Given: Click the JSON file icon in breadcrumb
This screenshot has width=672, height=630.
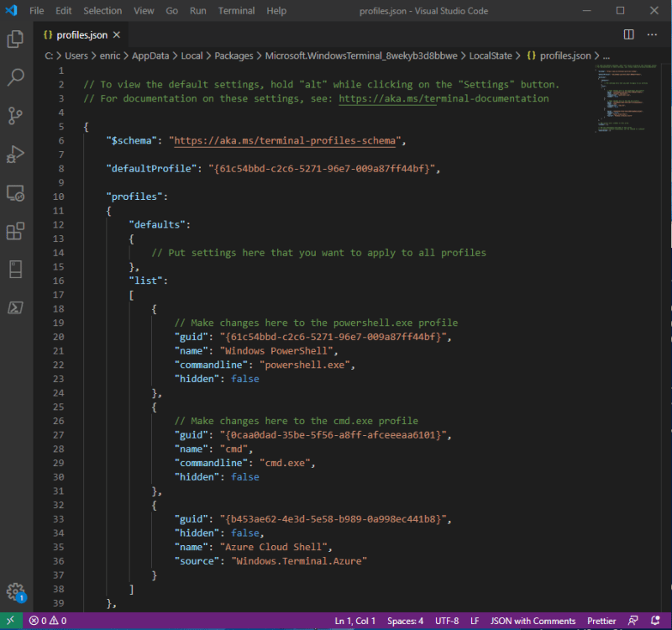Looking at the screenshot, I should [531, 55].
